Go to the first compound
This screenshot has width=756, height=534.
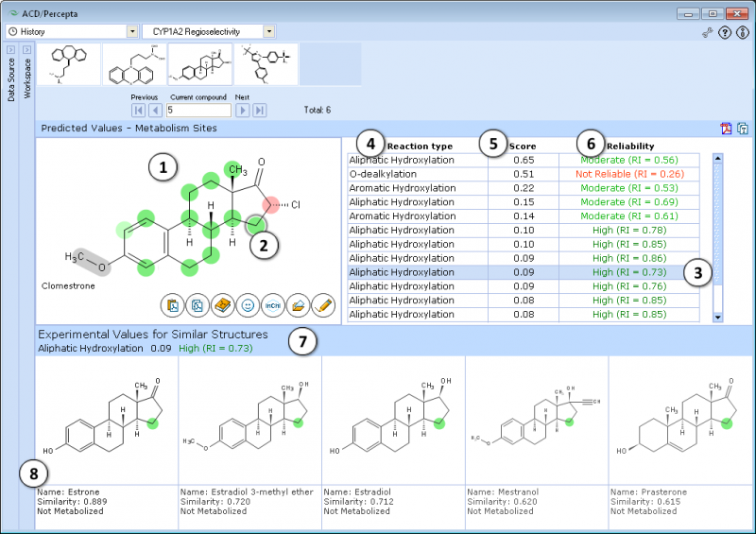pyautogui.click(x=138, y=111)
